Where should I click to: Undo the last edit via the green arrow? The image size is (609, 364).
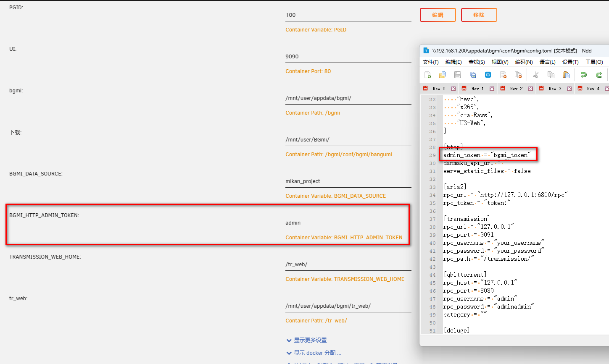tap(584, 75)
